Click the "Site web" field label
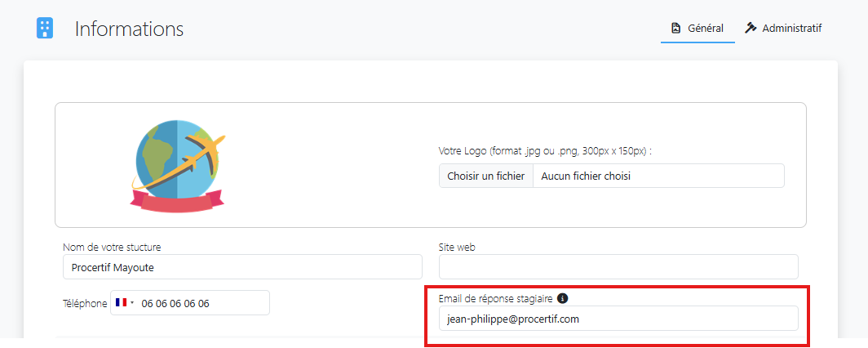Screen dimensions: 868x348 (x=457, y=247)
